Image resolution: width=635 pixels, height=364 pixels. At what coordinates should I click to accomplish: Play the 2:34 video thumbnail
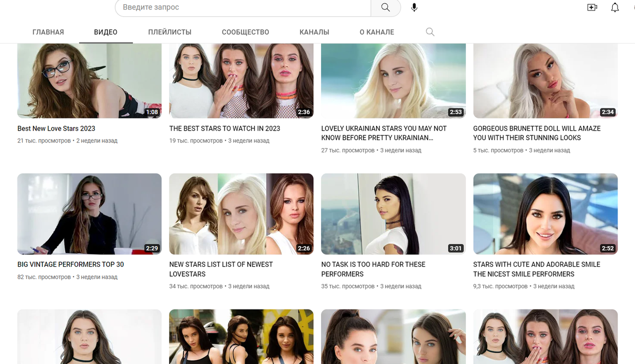point(545,80)
